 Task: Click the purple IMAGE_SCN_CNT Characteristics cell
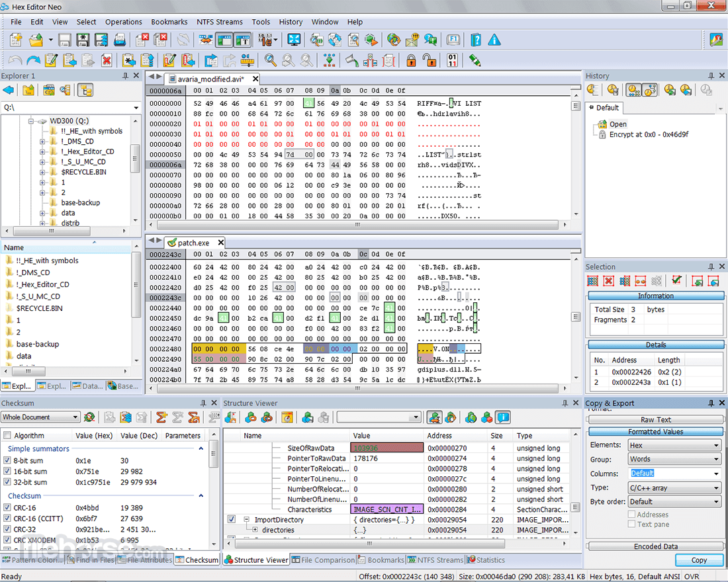tap(387, 509)
